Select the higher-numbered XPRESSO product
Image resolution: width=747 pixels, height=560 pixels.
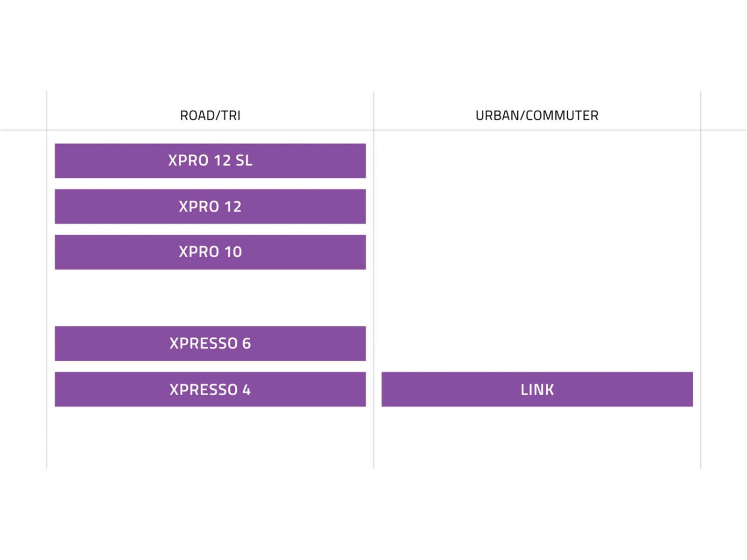pyautogui.click(x=210, y=343)
